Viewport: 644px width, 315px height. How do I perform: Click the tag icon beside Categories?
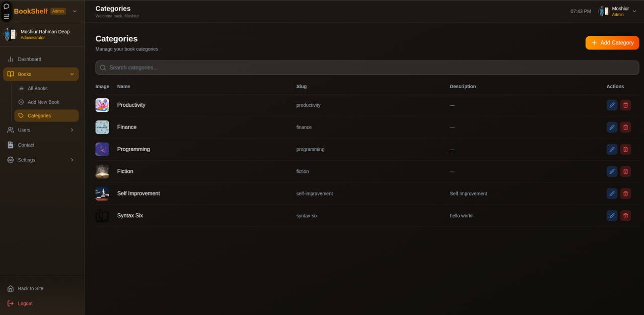click(x=21, y=115)
